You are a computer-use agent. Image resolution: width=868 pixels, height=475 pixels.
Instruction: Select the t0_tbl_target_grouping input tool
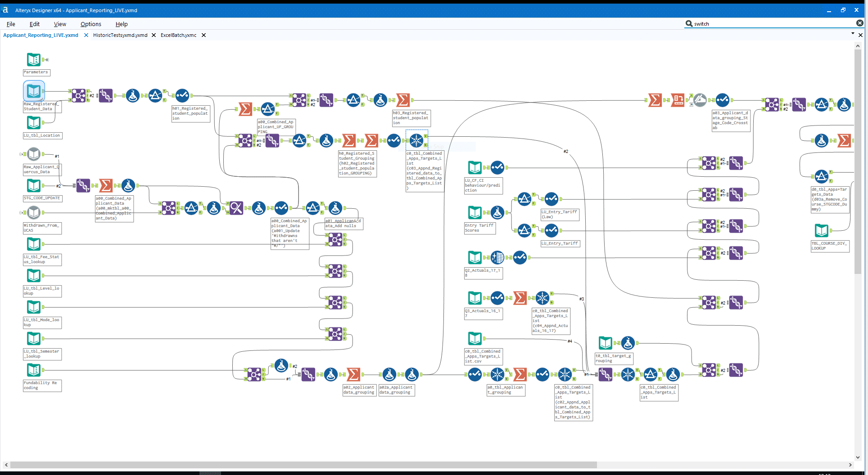[x=605, y=342]
